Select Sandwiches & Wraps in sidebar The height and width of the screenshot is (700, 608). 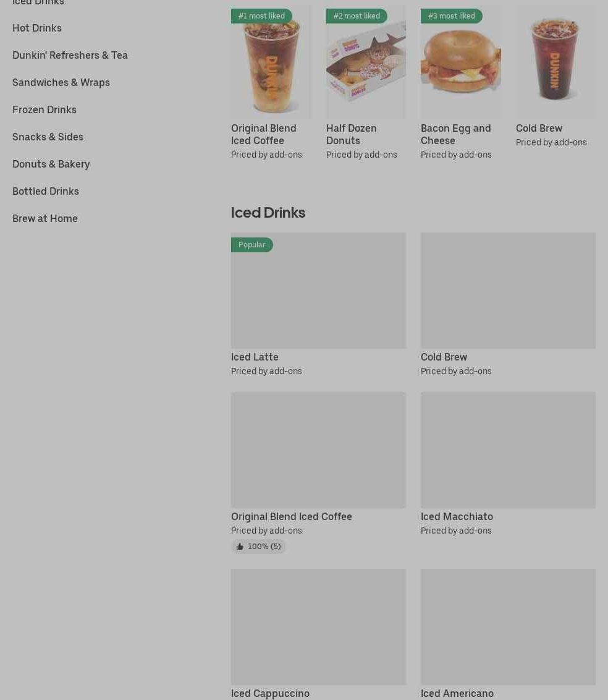pos(61,83)
